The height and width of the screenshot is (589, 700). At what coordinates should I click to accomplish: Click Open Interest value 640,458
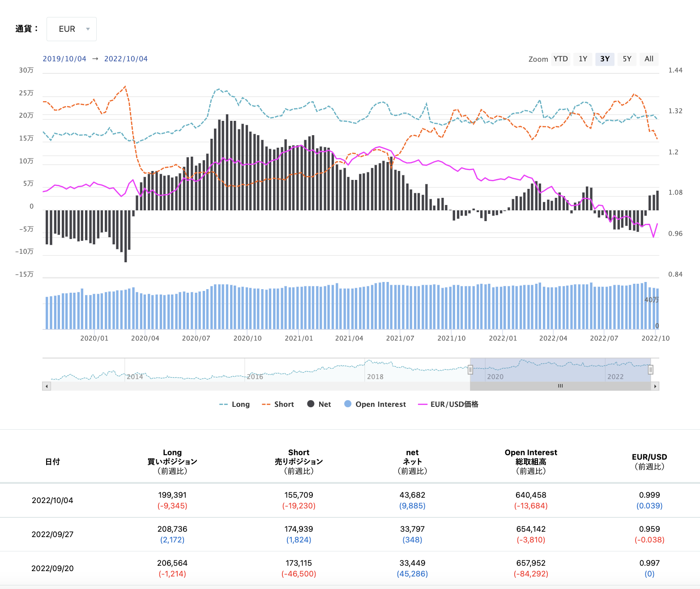[x=531, y=495]
